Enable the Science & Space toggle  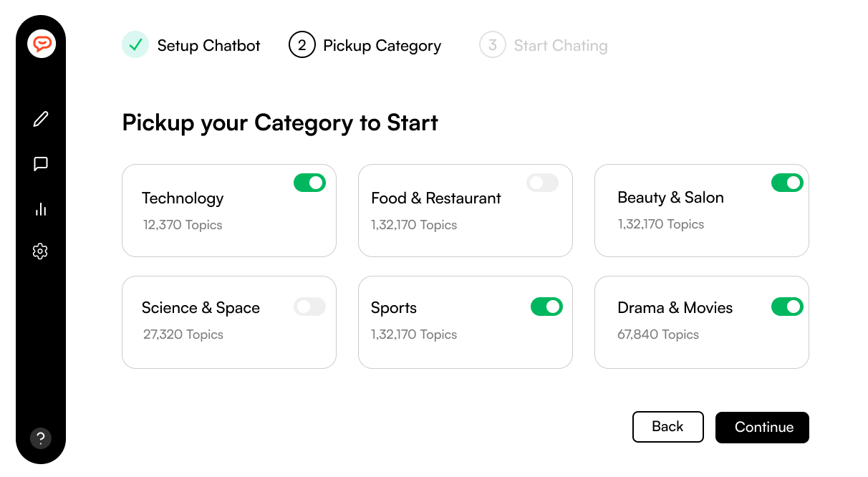309,307
